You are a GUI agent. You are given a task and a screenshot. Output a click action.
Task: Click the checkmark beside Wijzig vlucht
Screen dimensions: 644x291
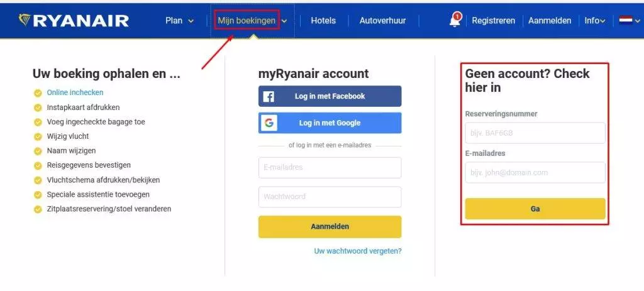click(x=38, y=136)
